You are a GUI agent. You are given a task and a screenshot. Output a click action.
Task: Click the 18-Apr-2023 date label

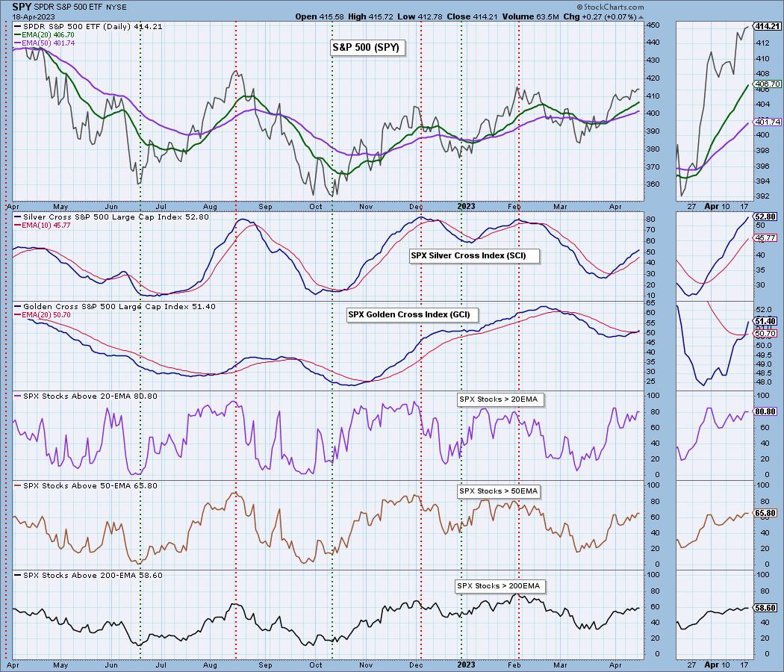pyautogui.click(x=34, y=16)
